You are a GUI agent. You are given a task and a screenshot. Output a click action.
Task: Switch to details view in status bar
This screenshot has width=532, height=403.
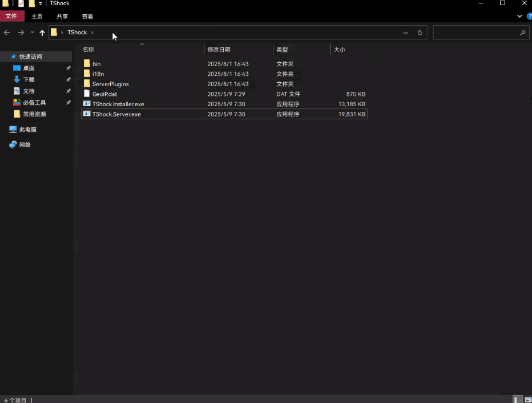pyautogui.click(x=518, y=400)
